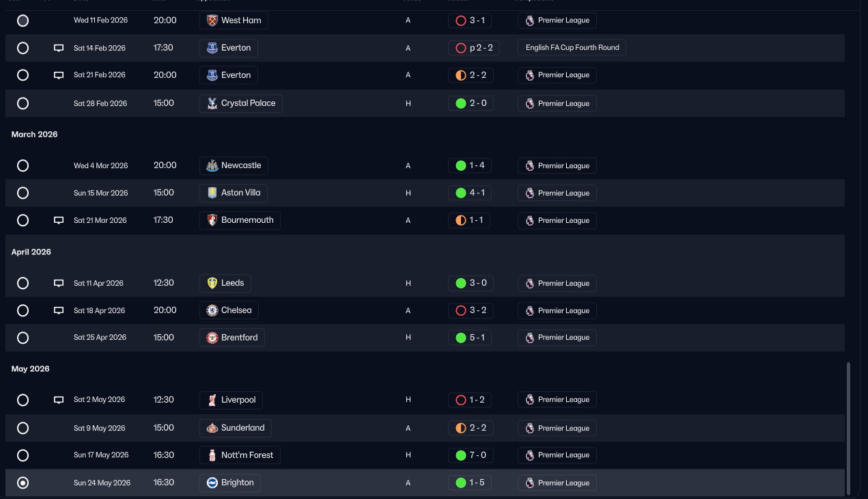Open English FA Cup Fourth Round competition
The width and height of the screenshot is (868, 499).
572,48
